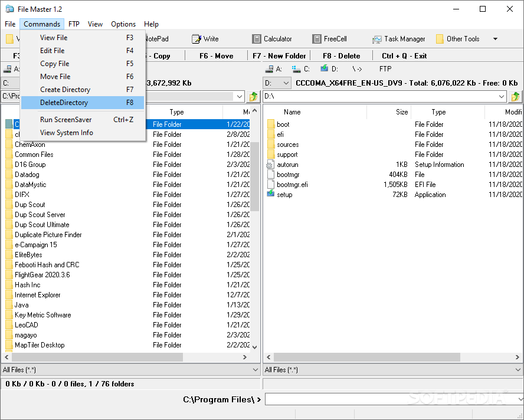Click the support folder icon
The width and height of the screenshot is (524, 420).
coord(271,155)
